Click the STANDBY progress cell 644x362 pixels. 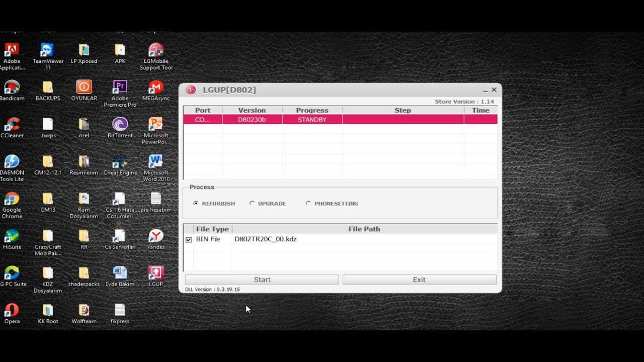pos(312,120)
